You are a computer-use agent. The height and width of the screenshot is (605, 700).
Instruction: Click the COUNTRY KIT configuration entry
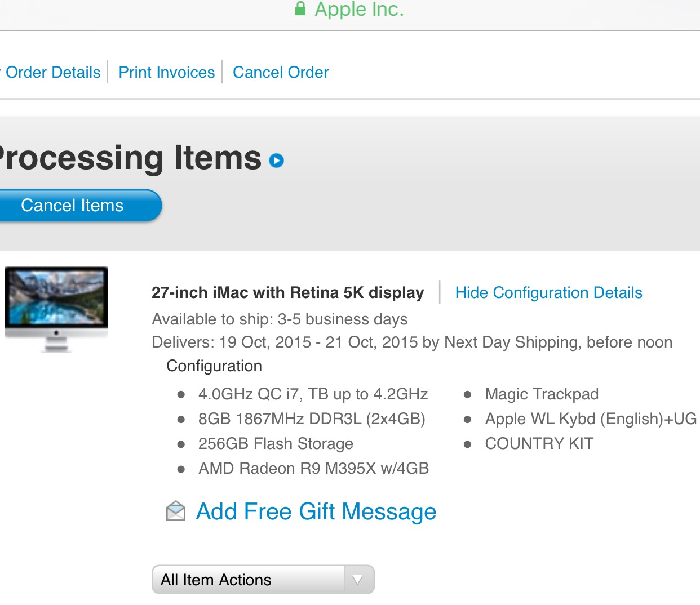[539, 443]
